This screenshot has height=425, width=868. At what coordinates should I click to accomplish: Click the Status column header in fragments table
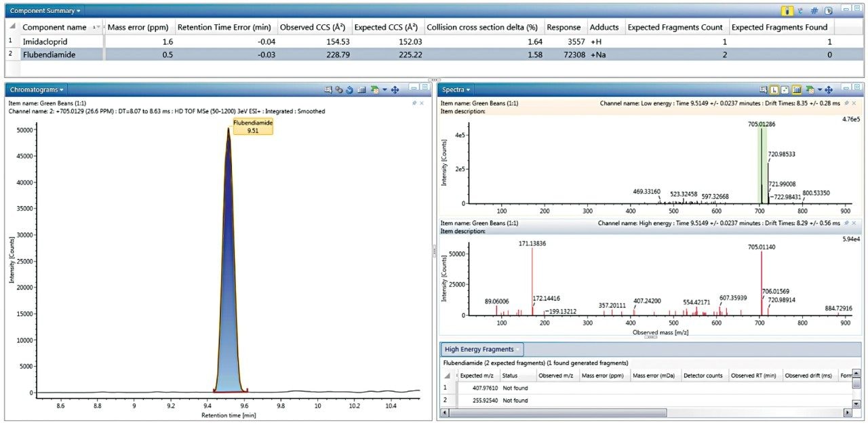click(x=517, y=376)
